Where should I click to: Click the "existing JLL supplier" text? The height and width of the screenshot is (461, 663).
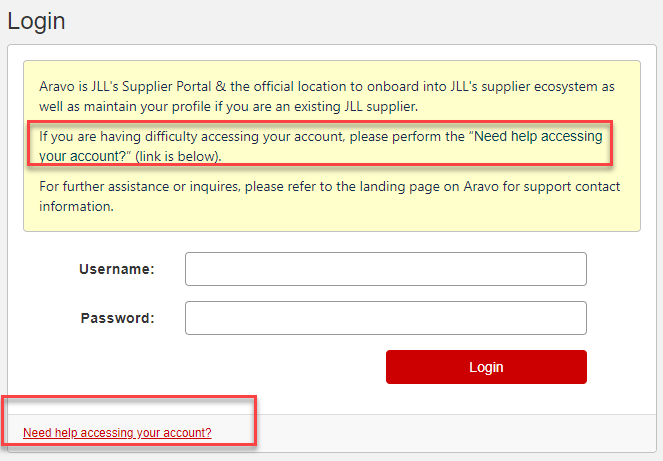pyautogui.click(x=377, y=106)
